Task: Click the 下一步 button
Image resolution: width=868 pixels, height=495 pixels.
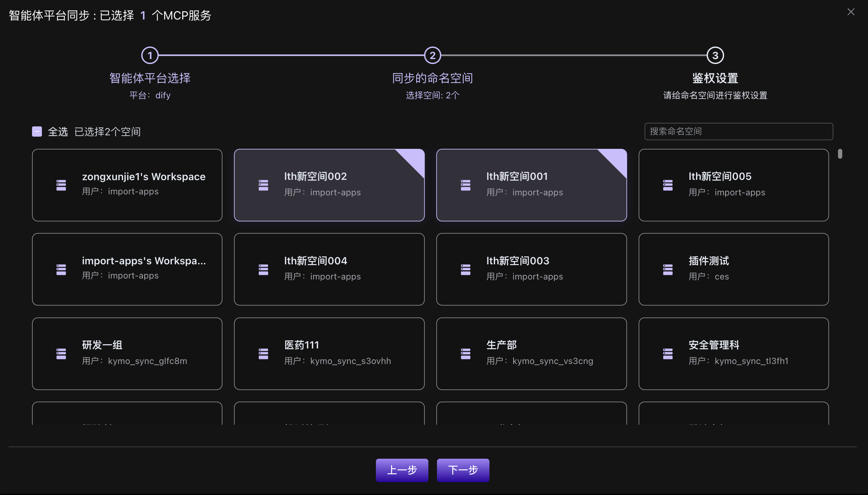Action: pyautogui.click(x=463, y=470)
